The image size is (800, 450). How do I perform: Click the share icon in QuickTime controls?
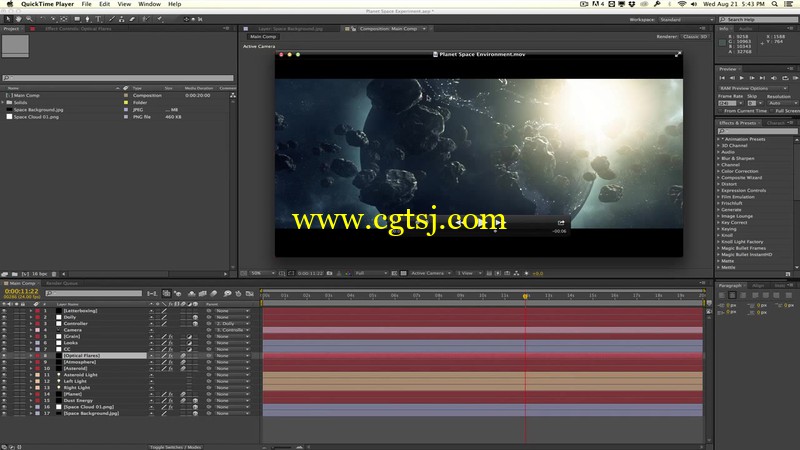[x=561, y=222]
